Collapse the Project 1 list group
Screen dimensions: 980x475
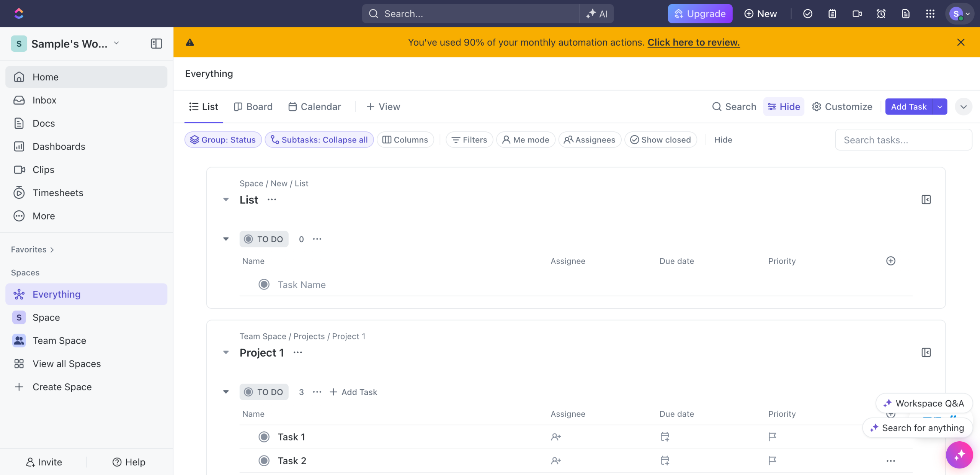click(x=226, y=352)
